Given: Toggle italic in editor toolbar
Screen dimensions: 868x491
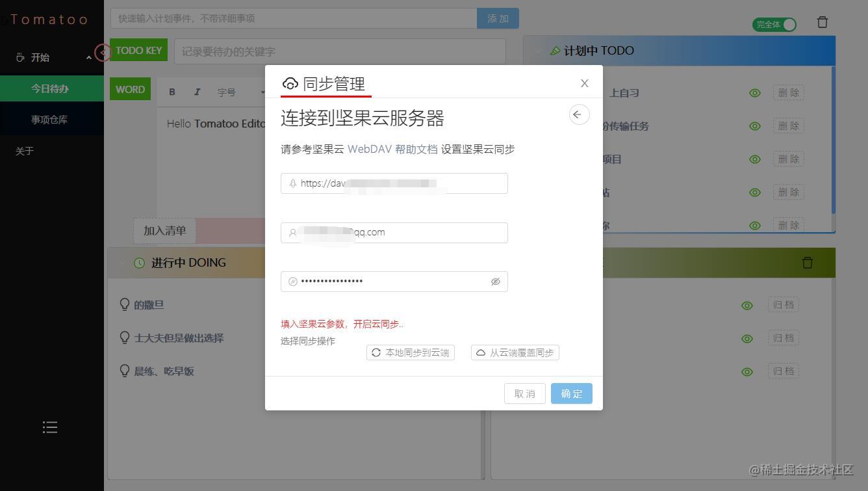Looking at the screenshot, I should pyautogui.click(x=197, y=92).
